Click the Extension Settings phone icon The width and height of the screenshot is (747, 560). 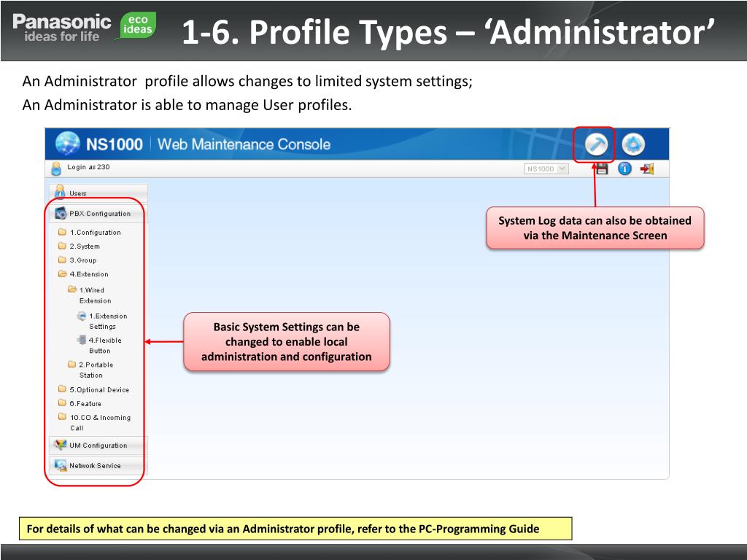pos(82,316)
